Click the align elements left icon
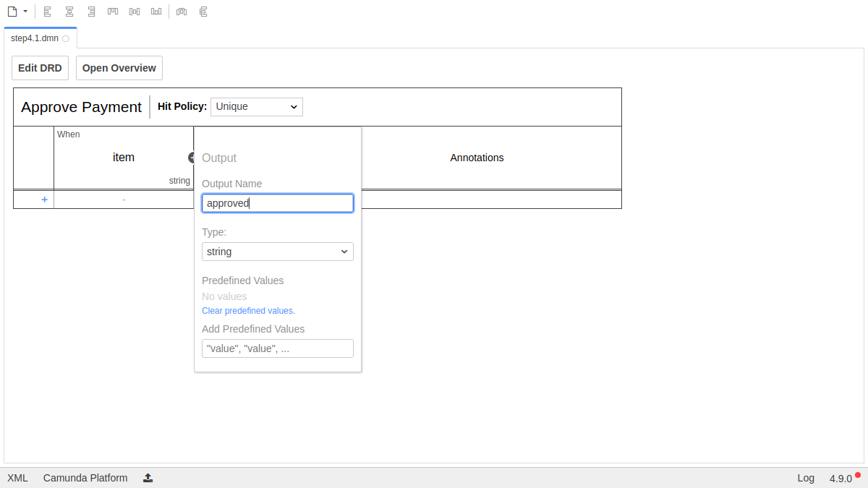Image resolution: width=868 pixels, height=488 pixels. click(48, 12)
